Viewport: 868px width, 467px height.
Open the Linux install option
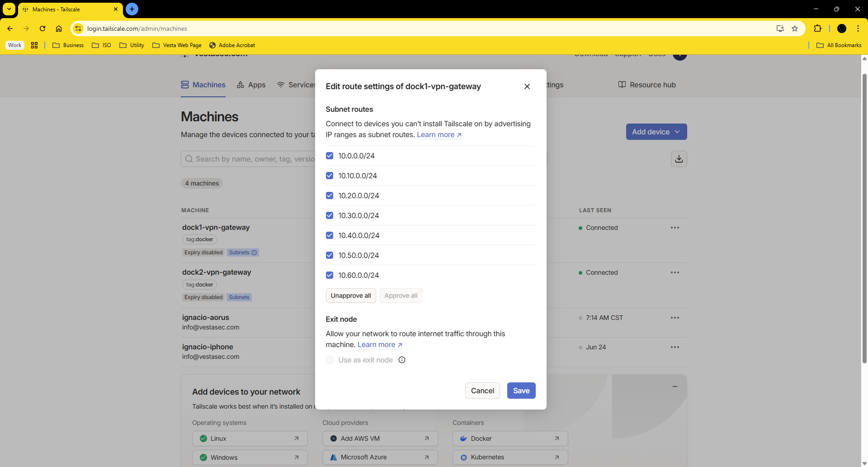[x=250, y=438]
